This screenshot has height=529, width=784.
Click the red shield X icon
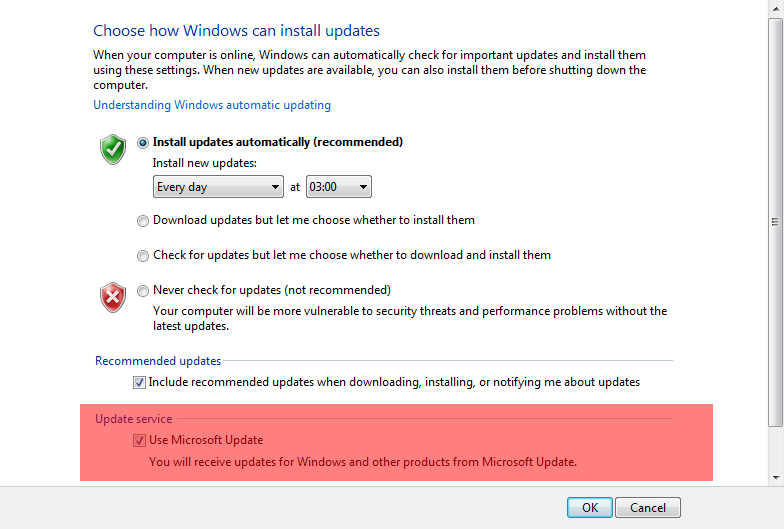pyautogui.click(x=113, y=298)
